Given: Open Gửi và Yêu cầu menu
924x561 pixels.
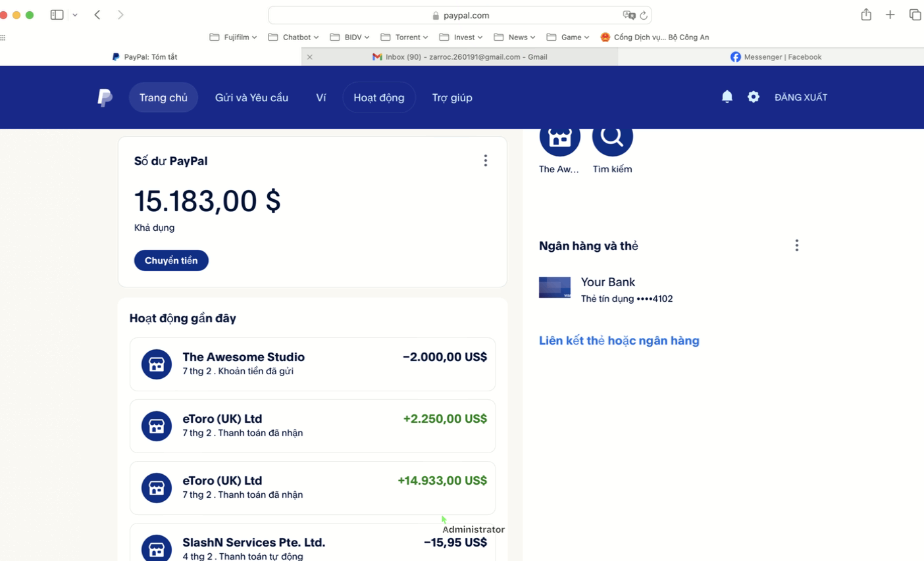Looking at the screenshot, I should click(x=251, y=97).
